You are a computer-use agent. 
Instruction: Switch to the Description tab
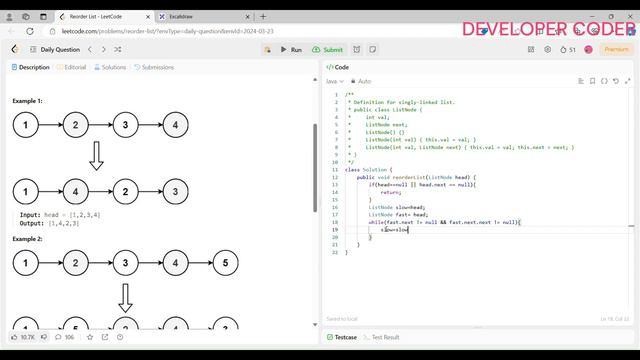point(31,67)
